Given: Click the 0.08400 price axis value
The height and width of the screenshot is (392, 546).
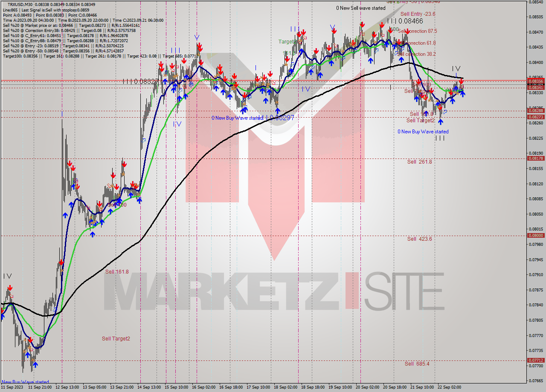Looking at the screenshot, I should [x=536, y=63].
